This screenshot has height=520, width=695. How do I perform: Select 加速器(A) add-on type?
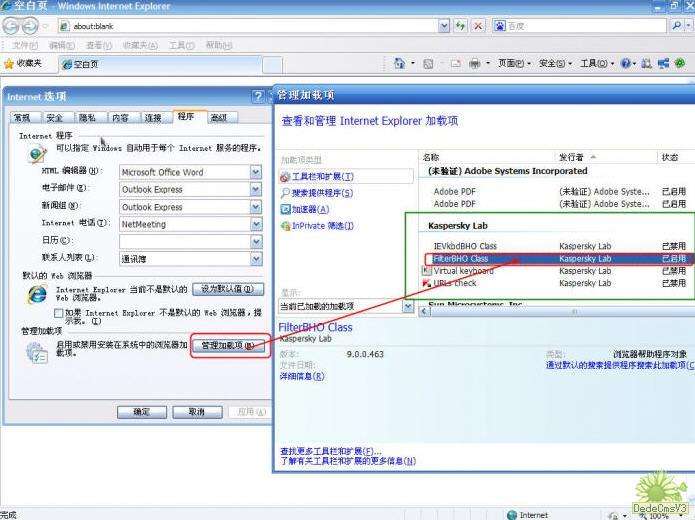[305, 209]
